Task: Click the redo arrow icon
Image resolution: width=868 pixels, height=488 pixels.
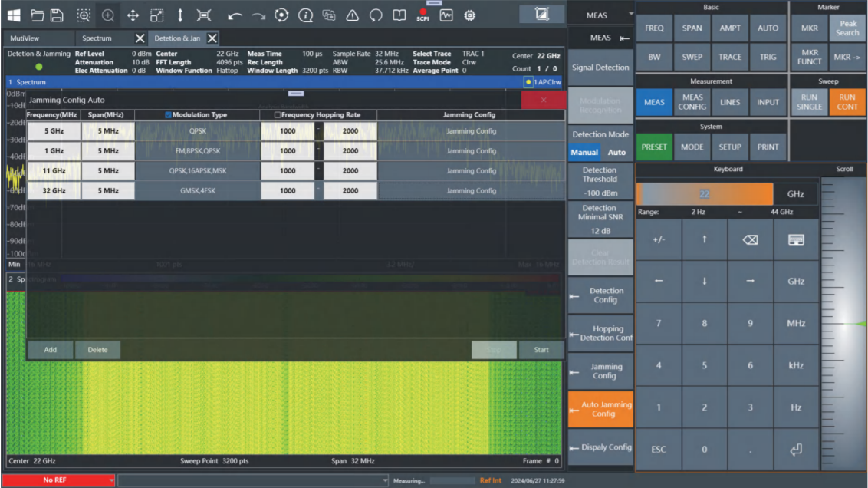Action: pyautogui.click(x=258, y=15)
